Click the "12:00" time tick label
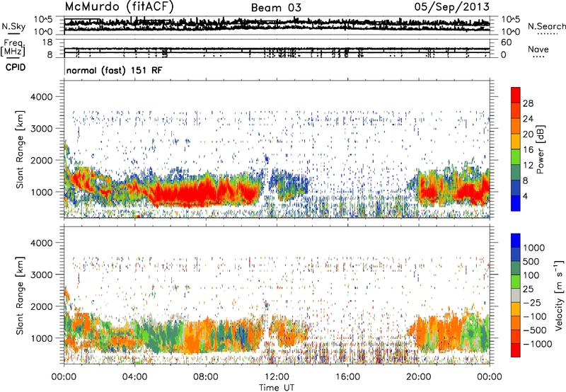This screenshot has height=392, width=566. coord(277,377)
